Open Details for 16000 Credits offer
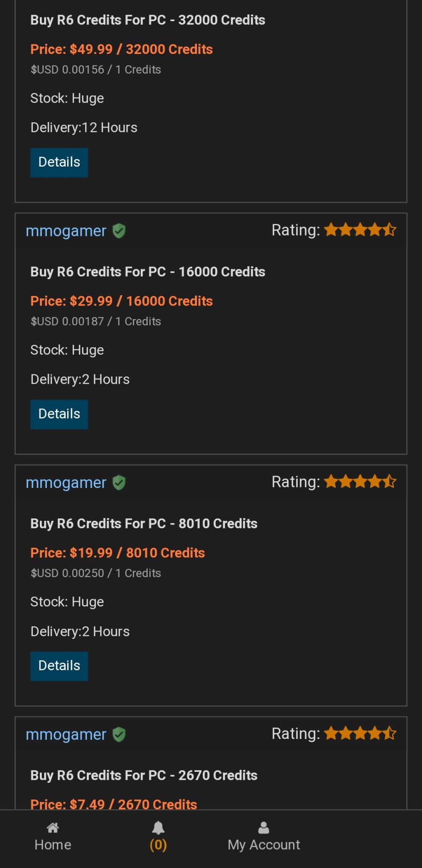This screenshot has height=868, width=422. tap(59, 414)
